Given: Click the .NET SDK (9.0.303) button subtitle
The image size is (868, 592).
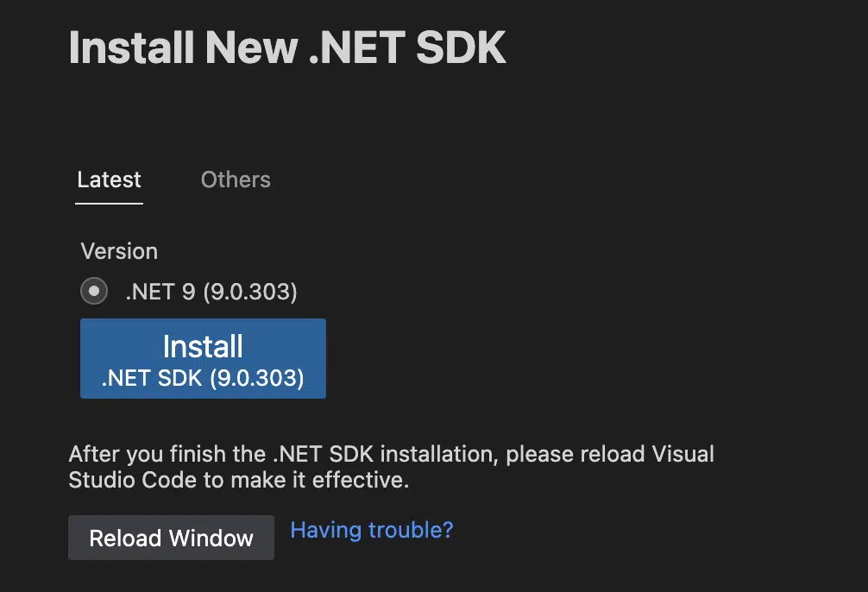Looking at the screenshot, I should coord(203,378).
